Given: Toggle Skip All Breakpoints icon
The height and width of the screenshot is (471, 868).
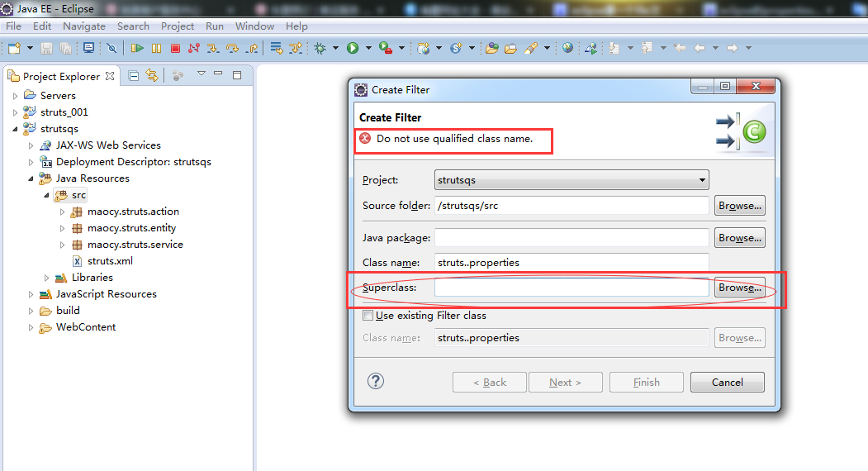Looking at the screenshot, I should click(x=111, y=48).
